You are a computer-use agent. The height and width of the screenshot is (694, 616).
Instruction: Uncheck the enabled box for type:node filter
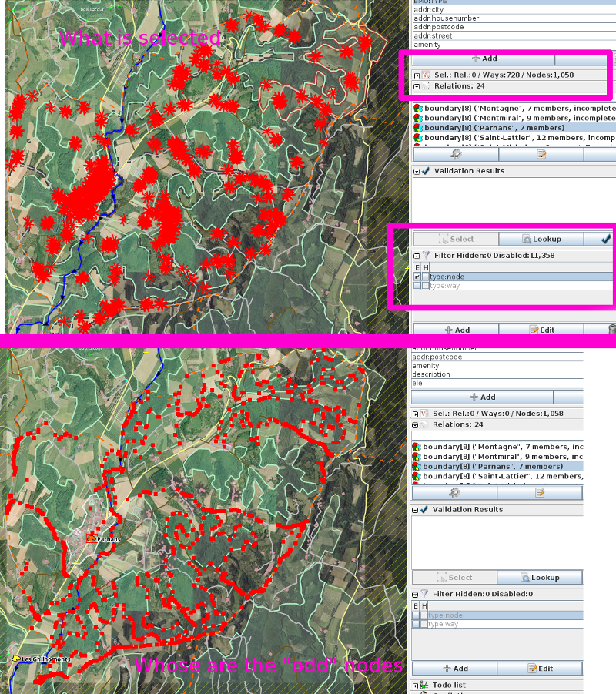click(417, 277)
